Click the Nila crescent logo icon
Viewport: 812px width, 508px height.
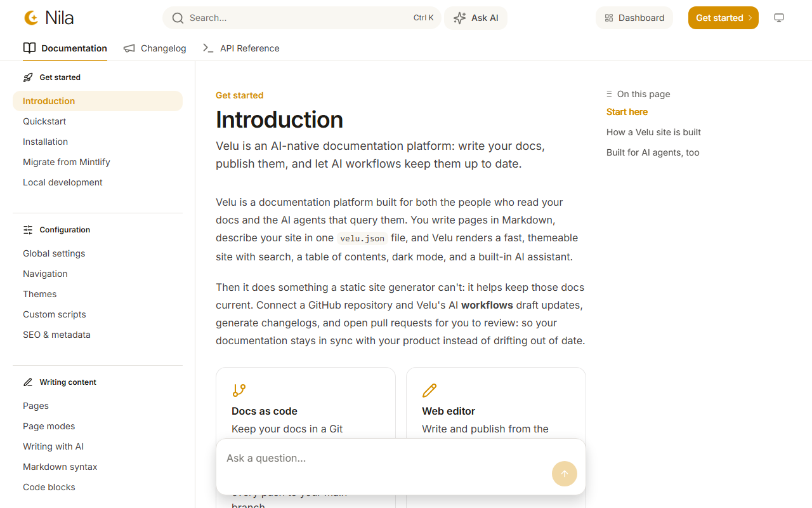(30, 18)
